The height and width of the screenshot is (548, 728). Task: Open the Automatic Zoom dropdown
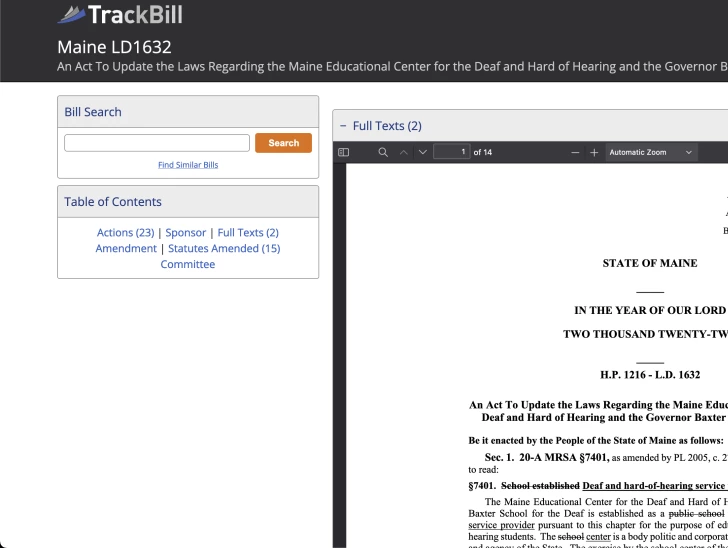click(651, 152)
